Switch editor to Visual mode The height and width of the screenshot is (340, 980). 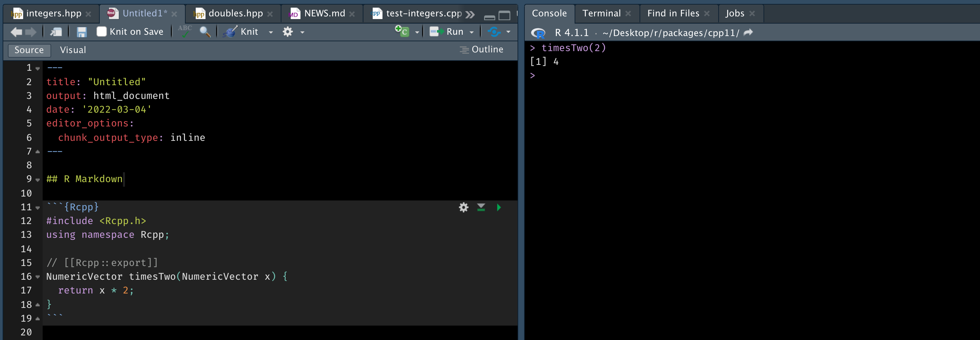pyautogui.click(x=73, y=50)
